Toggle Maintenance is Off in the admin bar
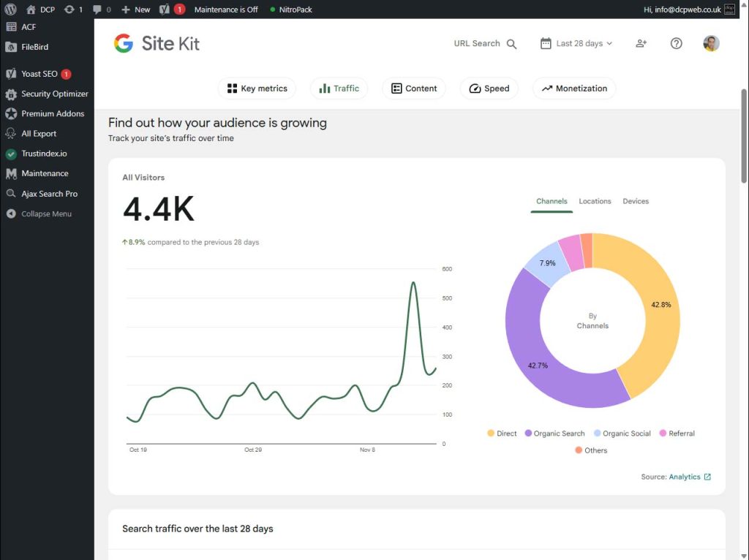This screenshot has width=749, height=560. [227, 10]
